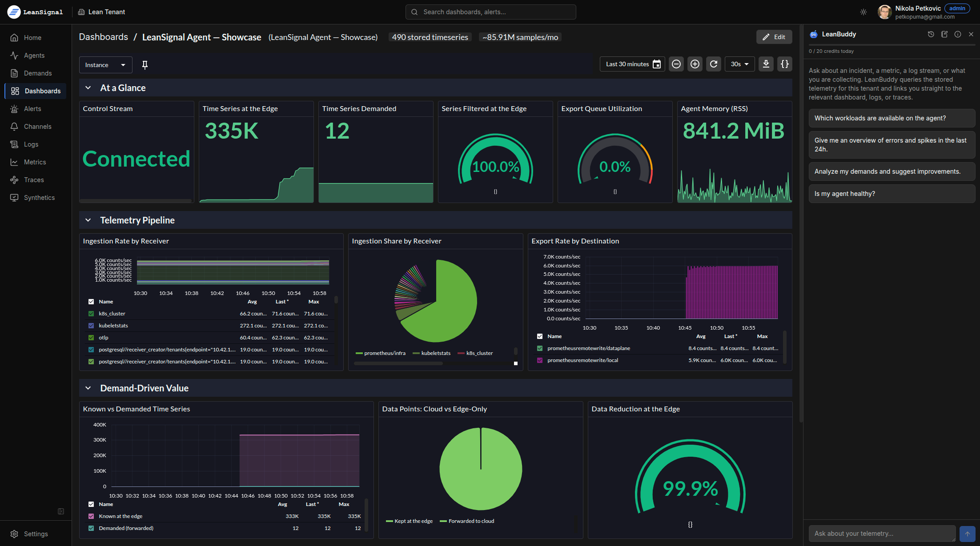Select Dashboards in the sidebar
The width and height of the screenshot is (980, 546).
pyautogui.click(x=36, y=91)
